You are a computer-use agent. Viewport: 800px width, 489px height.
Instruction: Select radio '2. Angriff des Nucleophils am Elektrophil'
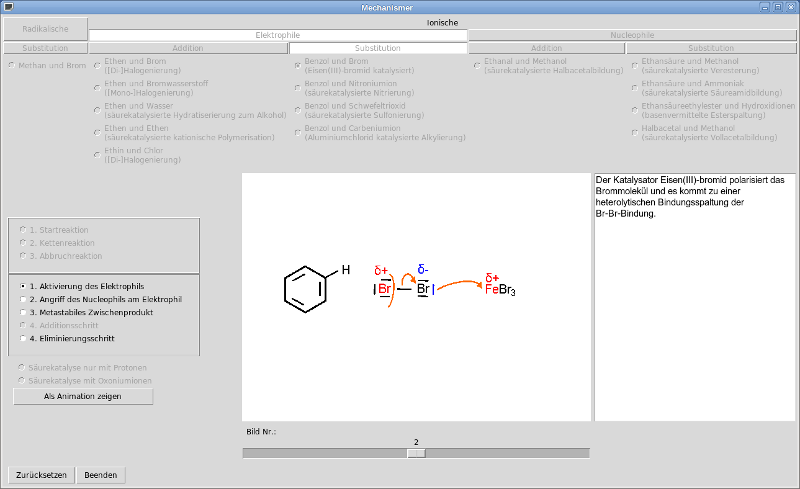(x=23, y=299)
